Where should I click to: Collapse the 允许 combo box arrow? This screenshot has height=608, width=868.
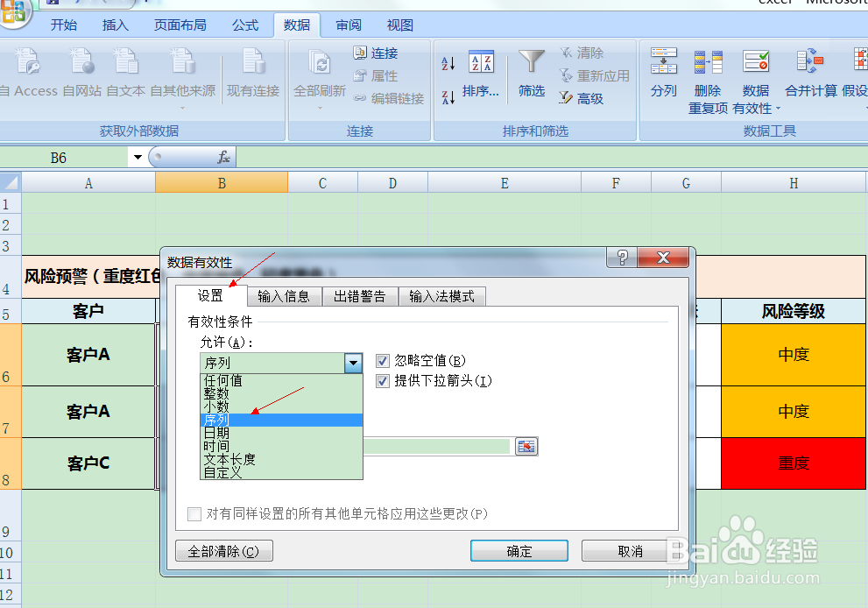(353, 364)
